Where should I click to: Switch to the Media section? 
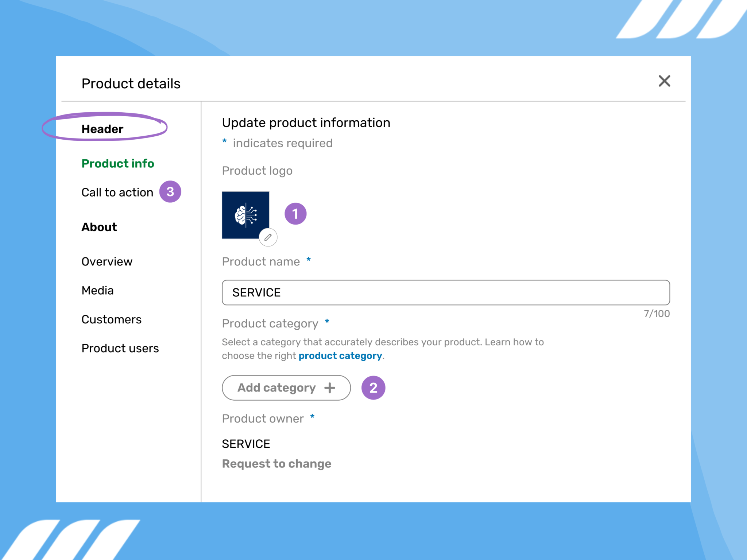click(x=97, y=290)
